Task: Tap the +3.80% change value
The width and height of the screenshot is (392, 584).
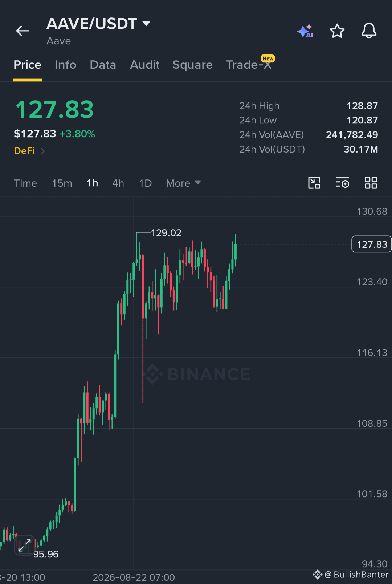Action: coord(77,134)
